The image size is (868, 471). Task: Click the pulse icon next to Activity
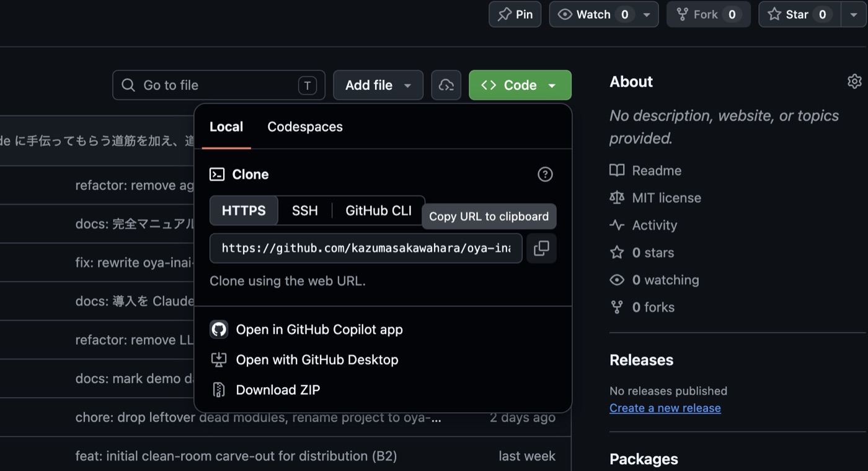[617, 225]
